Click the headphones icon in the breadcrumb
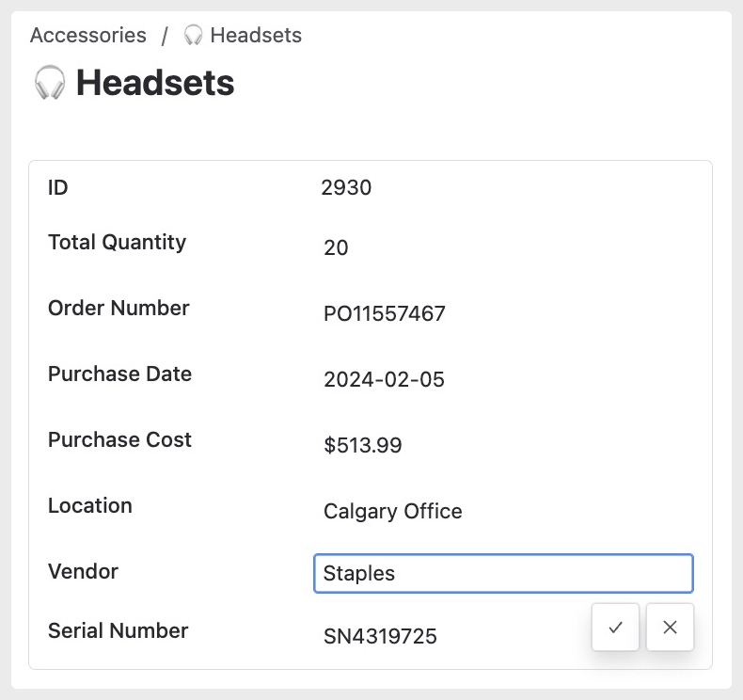 pyautogui.click(x=193, y=35)
